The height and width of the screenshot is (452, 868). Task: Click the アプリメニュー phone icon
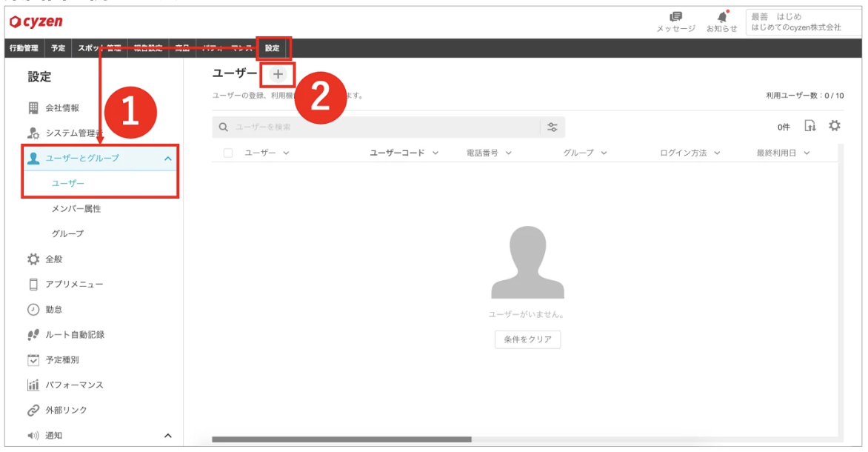tap(33, 284)
